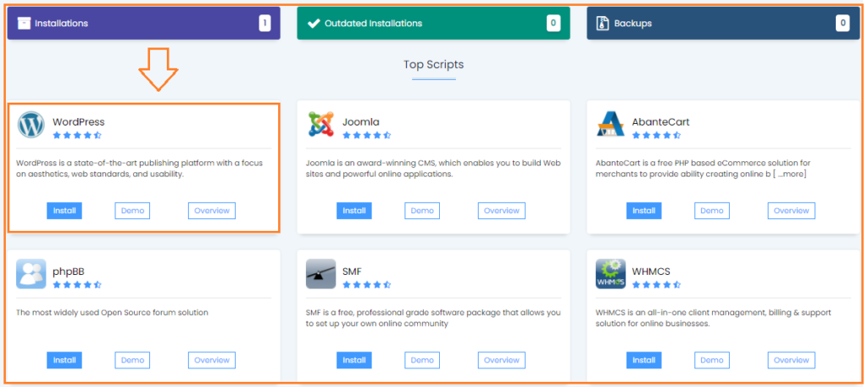Click the Installations box icon
Screen dimensions: 868x387
coord(24,23)
